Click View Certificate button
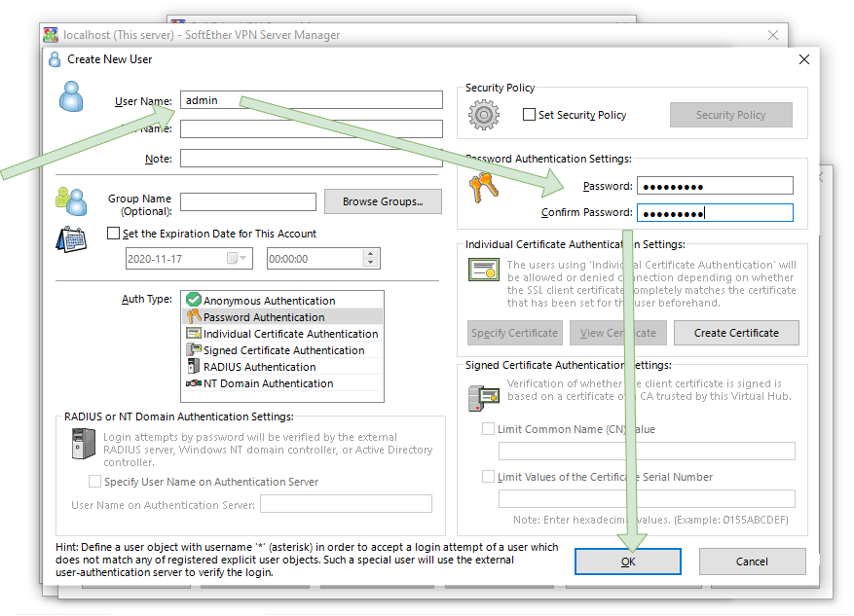Screen dimensions: 854x616 (x=618, y=333)
